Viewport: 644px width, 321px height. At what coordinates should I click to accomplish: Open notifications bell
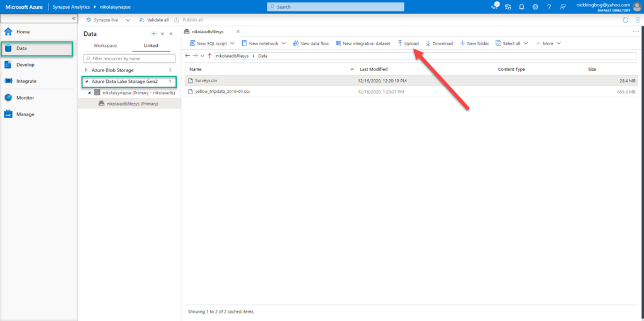[521, 7]
